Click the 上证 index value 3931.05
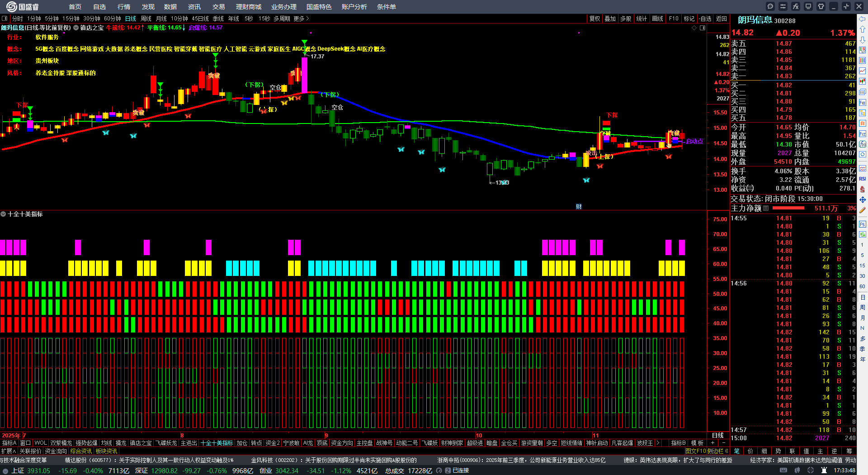The height and width of the screenshot is (475, 868). pyautogui.click(x=38, y=470)
